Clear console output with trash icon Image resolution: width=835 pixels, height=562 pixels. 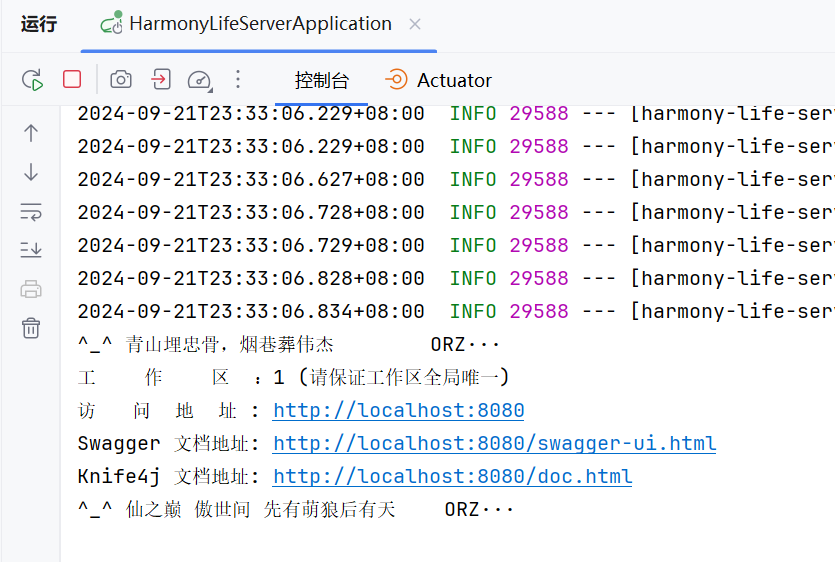[31, 328]
